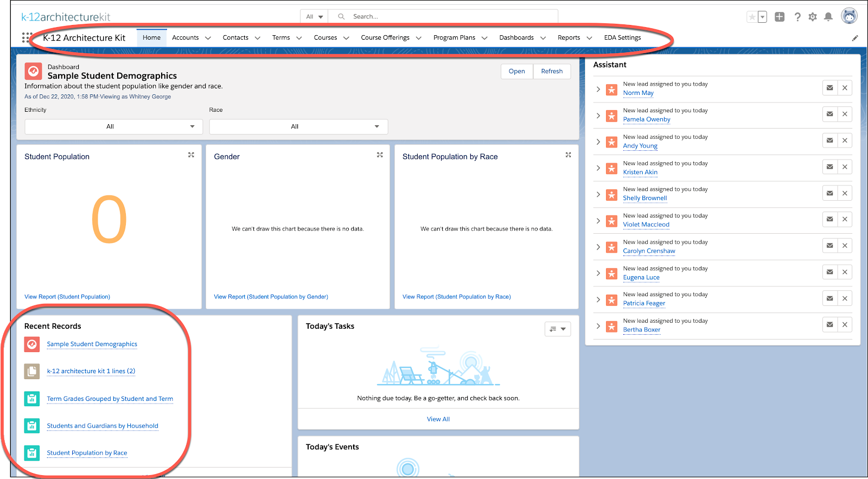
Task: Click the mail icon for Norm May
Action: click(830, 88)
